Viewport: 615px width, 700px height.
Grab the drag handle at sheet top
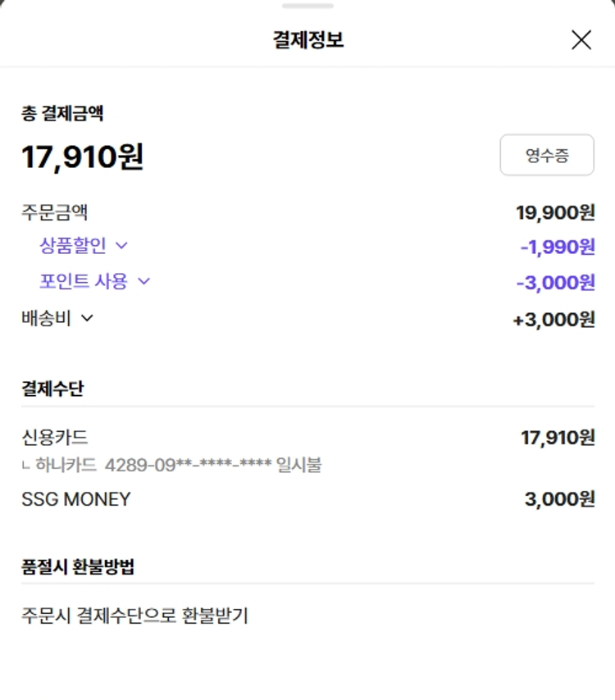coord(307,6)
